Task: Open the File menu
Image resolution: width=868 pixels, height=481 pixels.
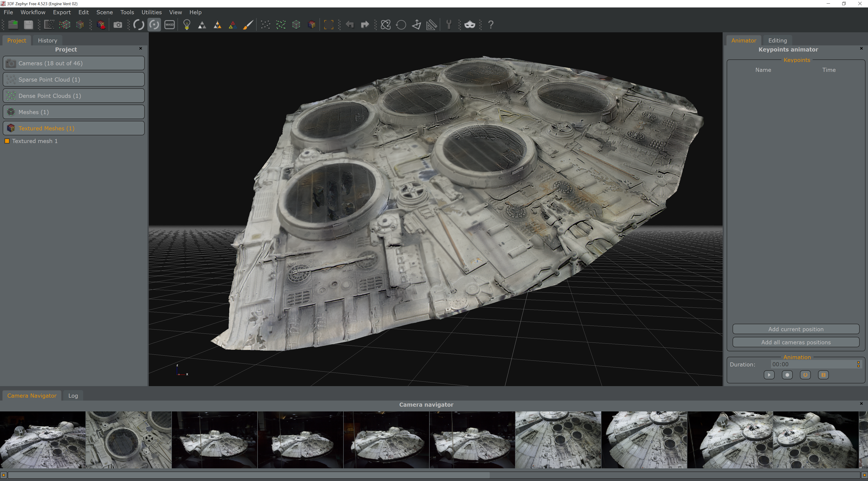Action: [x=8, y=12]
